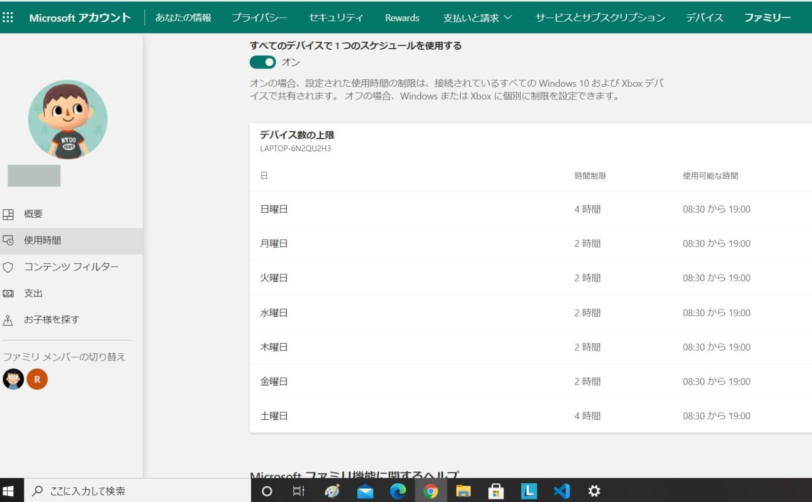
Task: Edit the 土曜日 schedule row
Action: click(531, 415)
